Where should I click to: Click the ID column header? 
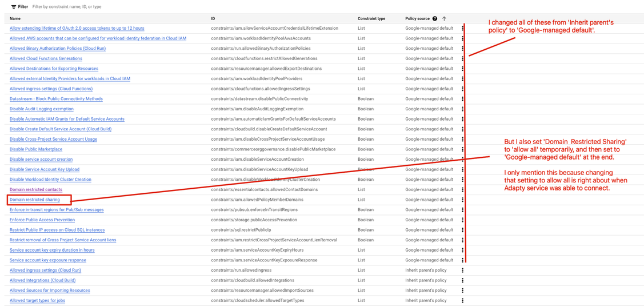(x=213, y=18)
